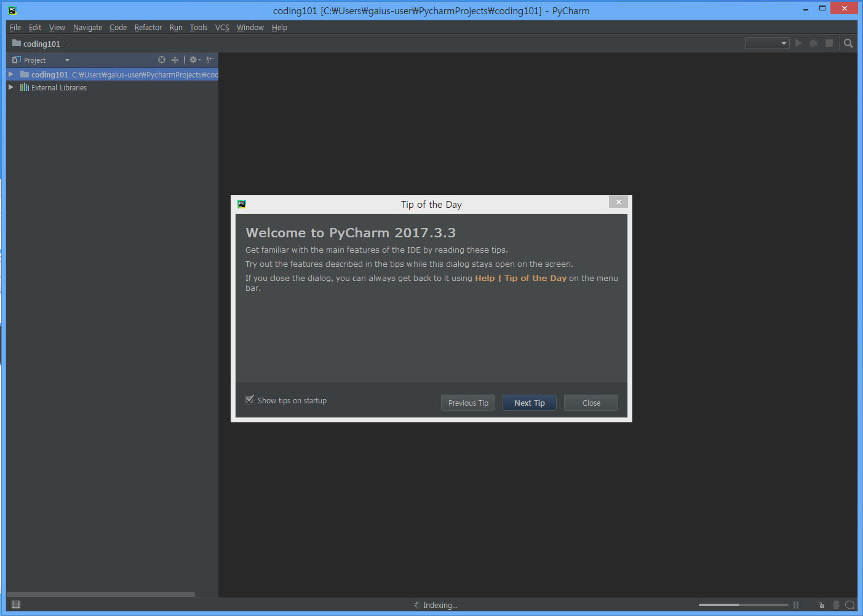This screenshot has width=863, height=616.
Task: Expand the coding101 project folder
Action: pos(11,74)
